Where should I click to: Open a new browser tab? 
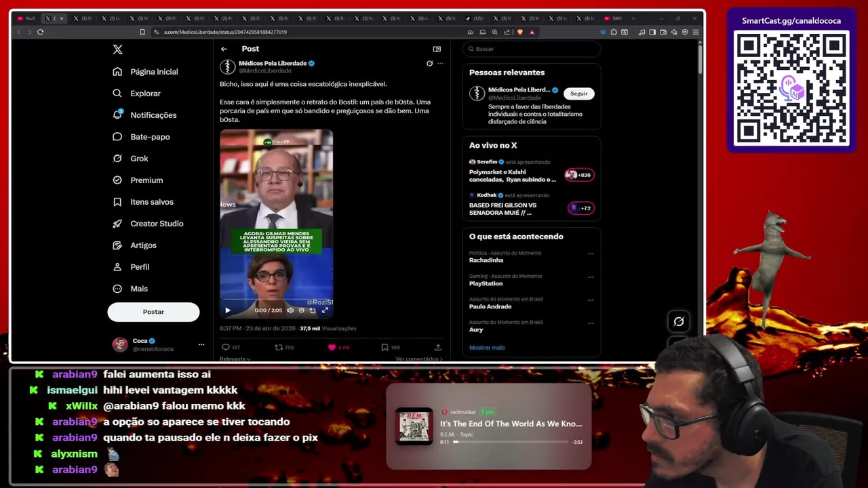coord(634,18)
